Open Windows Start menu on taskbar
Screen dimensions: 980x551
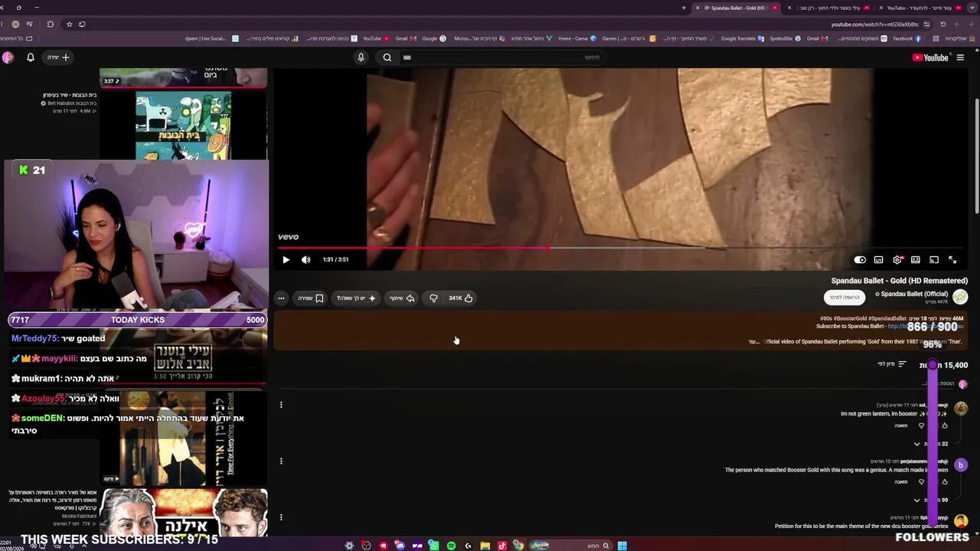622,546
